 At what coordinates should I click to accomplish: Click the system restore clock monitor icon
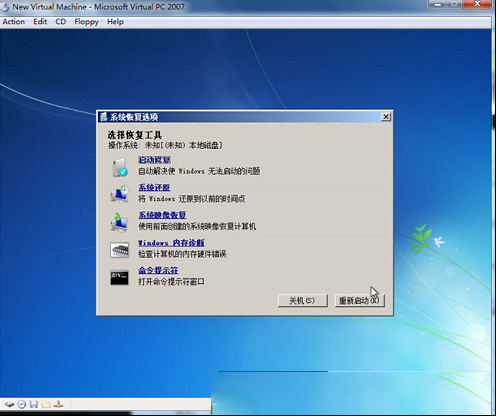[x=120, y=194]
